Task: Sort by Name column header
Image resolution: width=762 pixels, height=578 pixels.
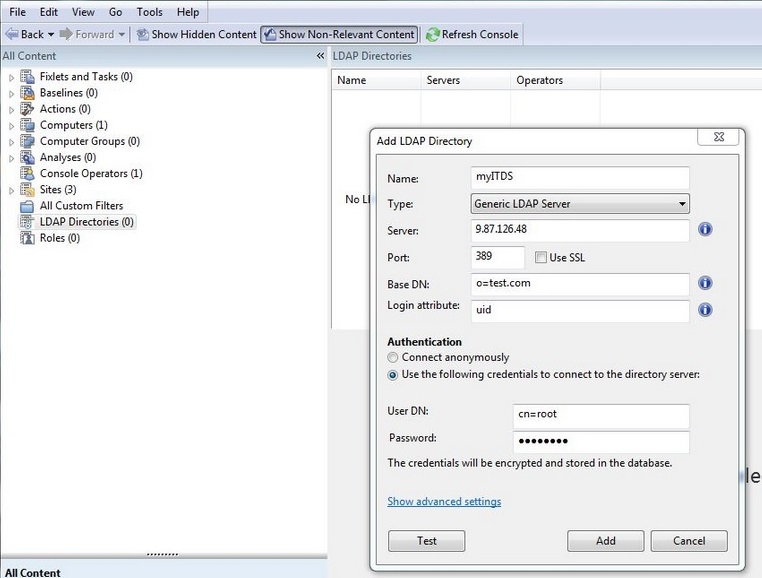Action: 376,80
